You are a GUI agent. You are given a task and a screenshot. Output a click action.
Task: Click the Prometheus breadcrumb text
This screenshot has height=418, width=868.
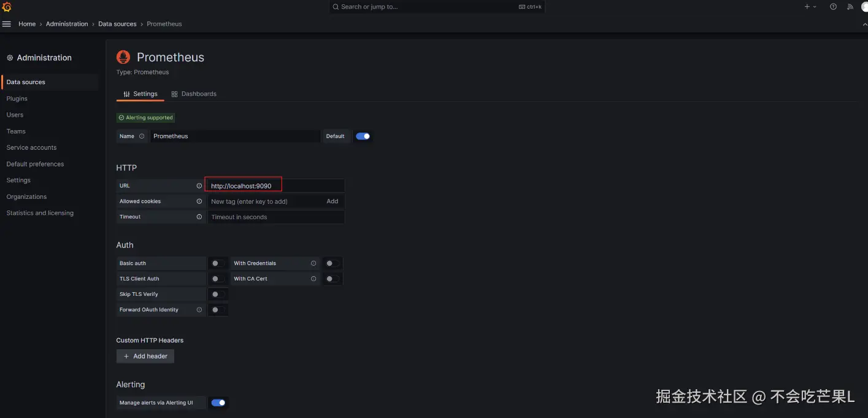(164, 24)
